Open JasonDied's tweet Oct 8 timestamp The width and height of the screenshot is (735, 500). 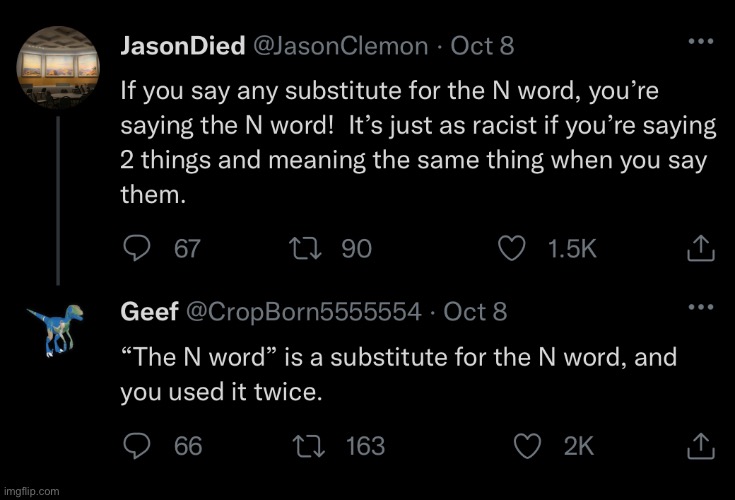(483, 46)
